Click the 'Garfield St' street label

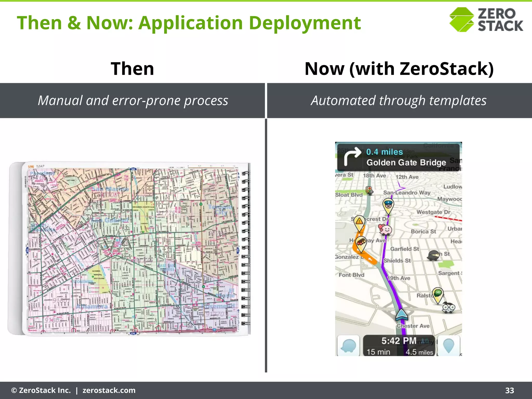tap(404, 249)
